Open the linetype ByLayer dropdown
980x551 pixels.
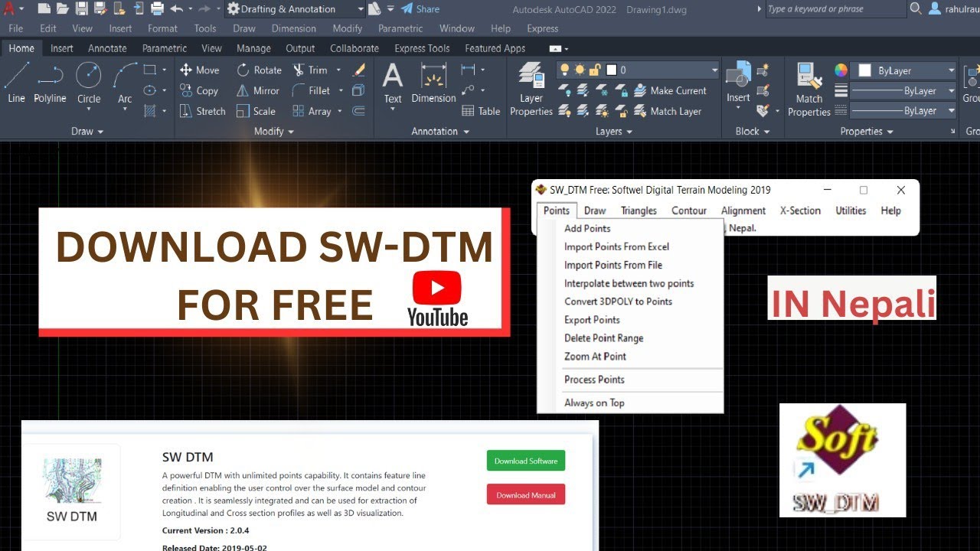[x=952, y=111]
